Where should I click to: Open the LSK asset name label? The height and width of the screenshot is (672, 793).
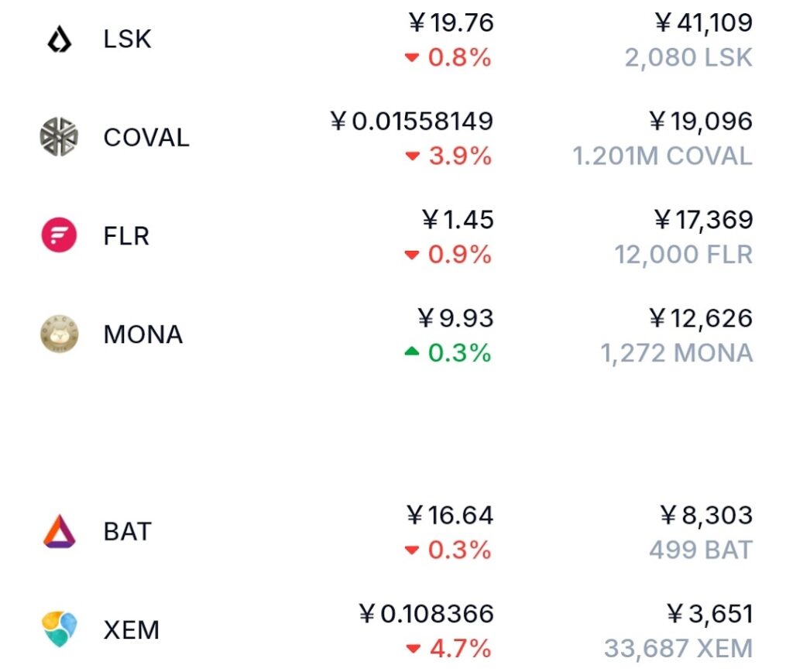point(128,39)
